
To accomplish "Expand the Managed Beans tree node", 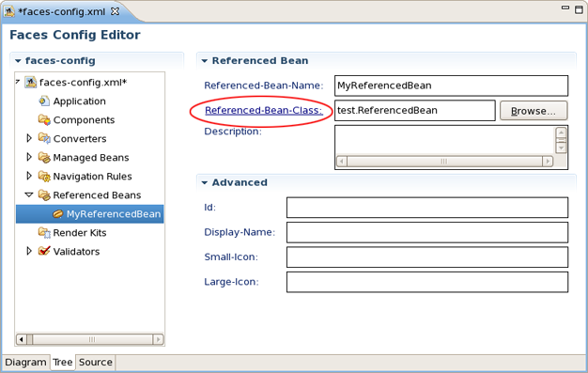I will coord(29,157).
